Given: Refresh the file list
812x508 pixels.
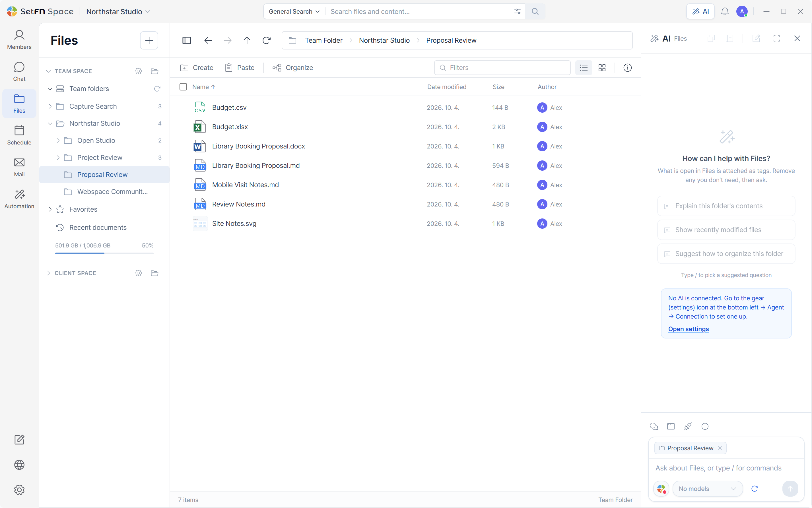Looking at the screenshot, I should point(267,40).
